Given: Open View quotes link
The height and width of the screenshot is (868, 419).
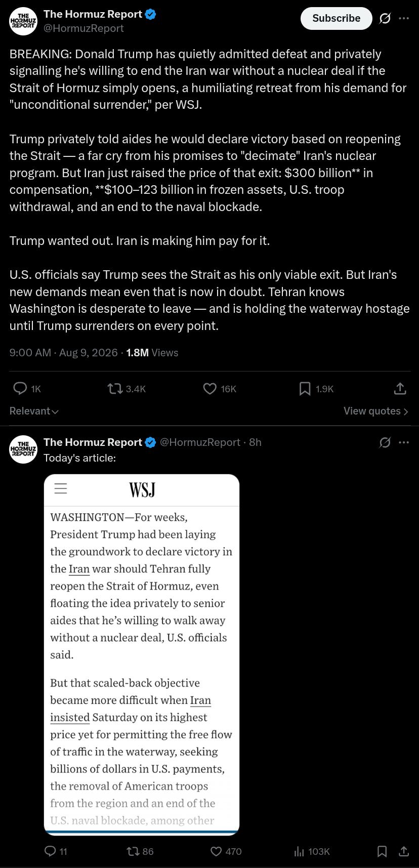Looking at the screenshot, I should (x=376, y=411).
